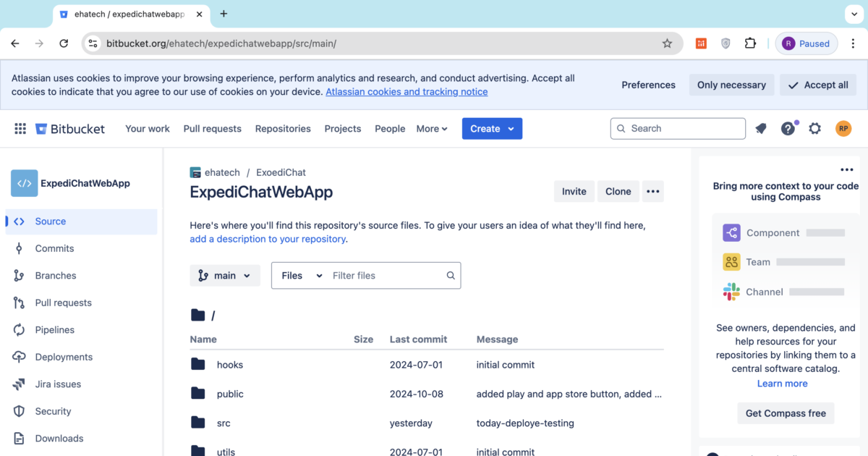868x456 pixels.
Task: Click the public folder icon
Action: click(198, 394)
